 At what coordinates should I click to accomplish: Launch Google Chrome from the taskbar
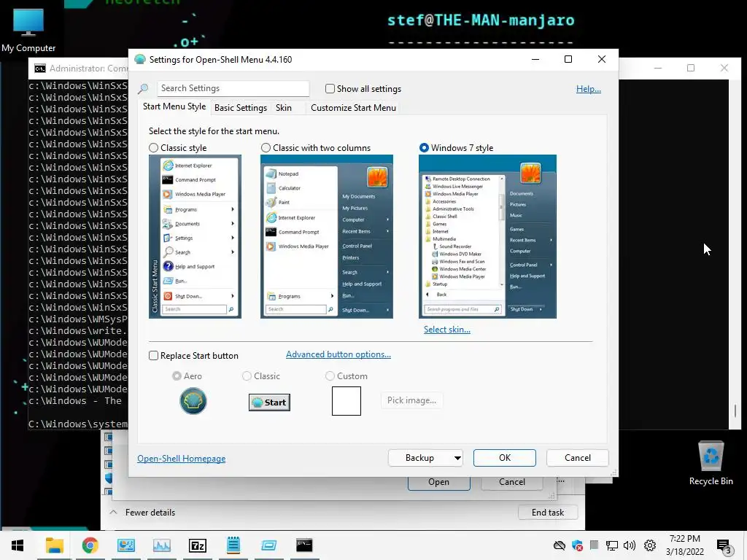pos(90,545)
